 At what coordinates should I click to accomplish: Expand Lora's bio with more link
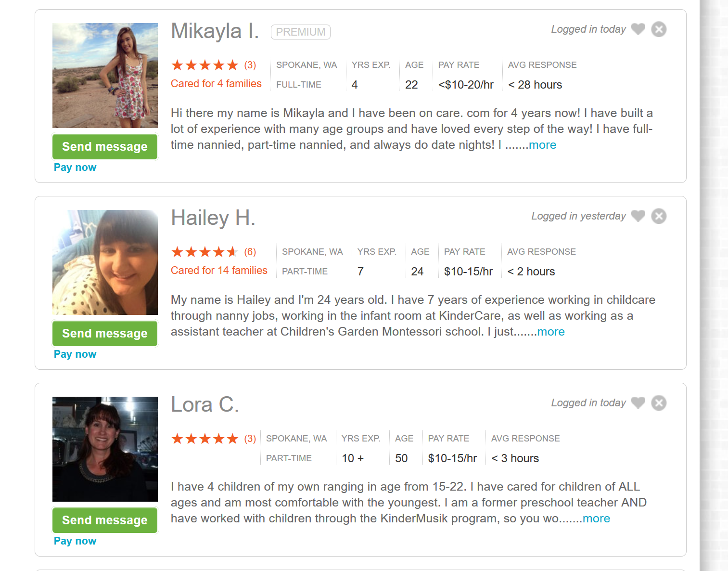tap(596, 519)
